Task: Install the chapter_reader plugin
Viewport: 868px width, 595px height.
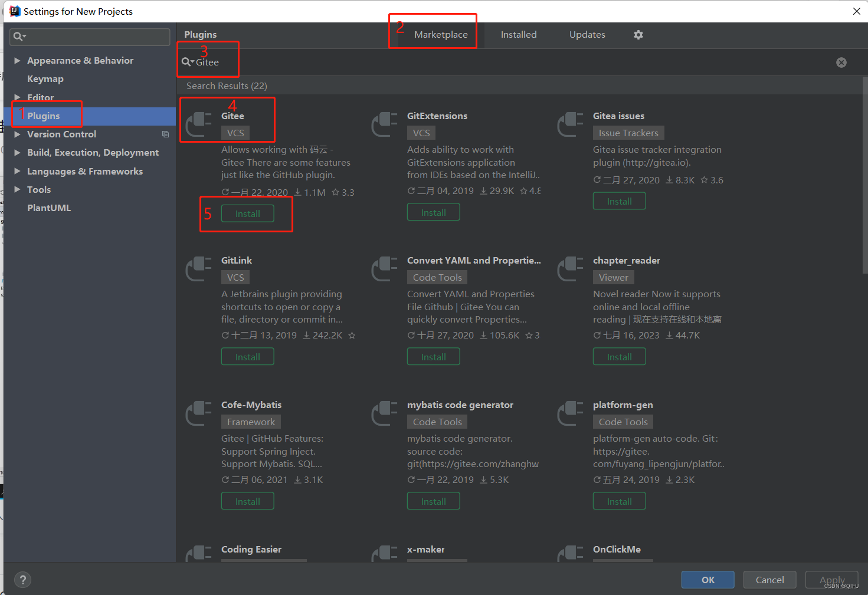Action: [620, 357]
